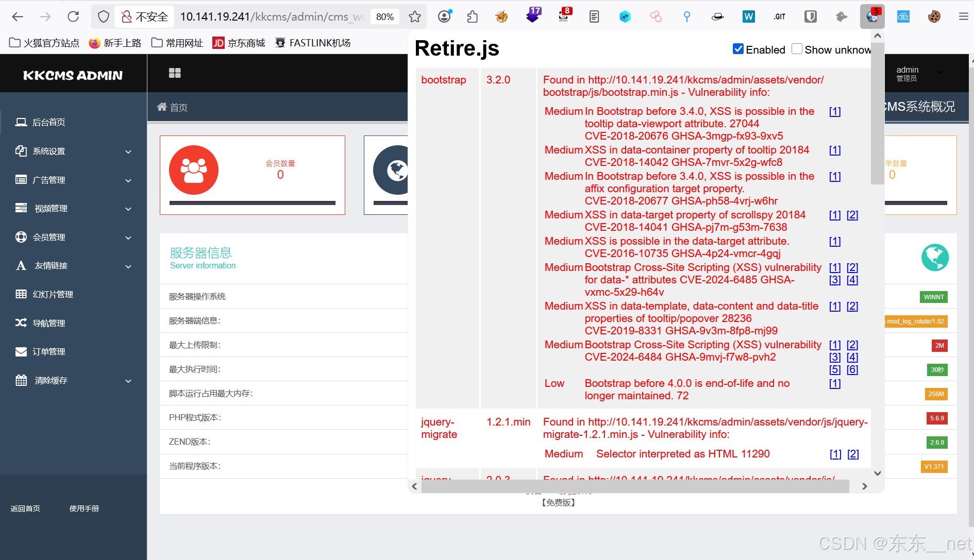The width and height of the screenshot is (974, 560).
Task: Click the location pin extension icon
Action: coord(687,16)
